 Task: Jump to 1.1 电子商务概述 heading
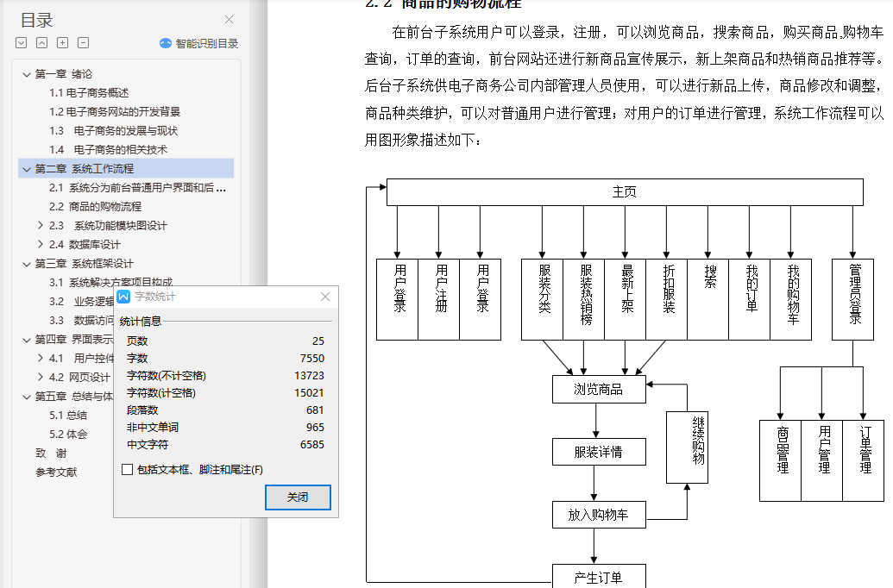click(89, 93)
